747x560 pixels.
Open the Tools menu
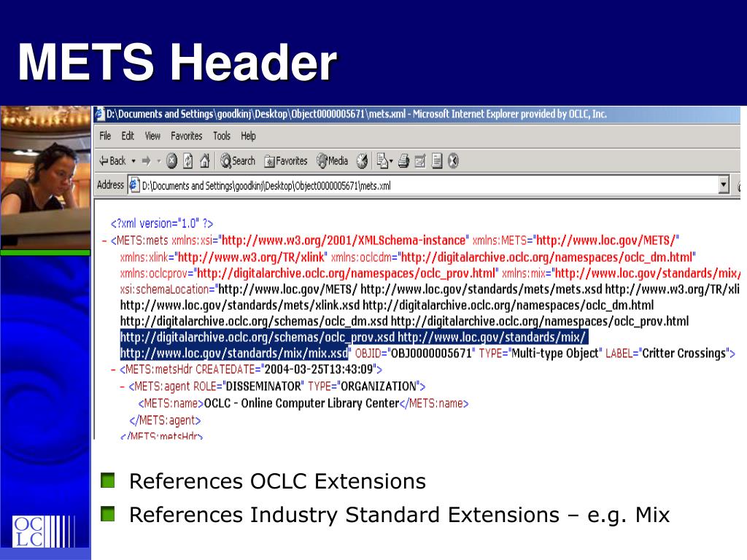pyautogui.click(x=222, y=136)
